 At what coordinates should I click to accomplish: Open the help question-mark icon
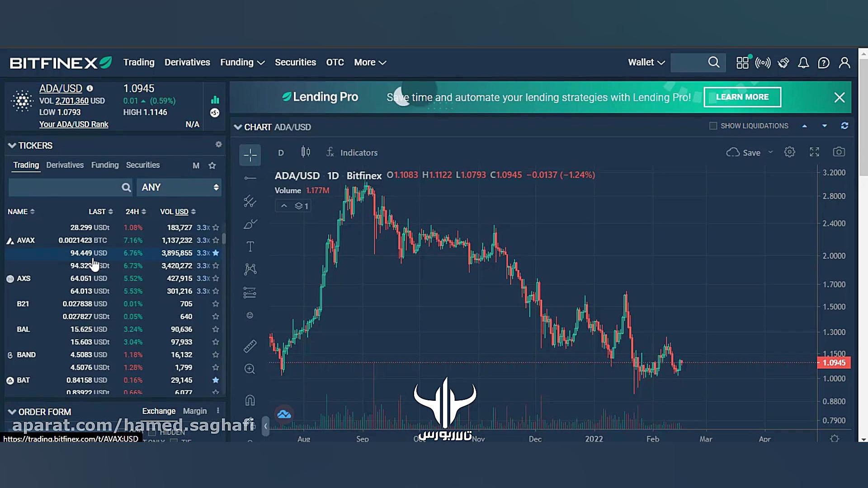824,62
